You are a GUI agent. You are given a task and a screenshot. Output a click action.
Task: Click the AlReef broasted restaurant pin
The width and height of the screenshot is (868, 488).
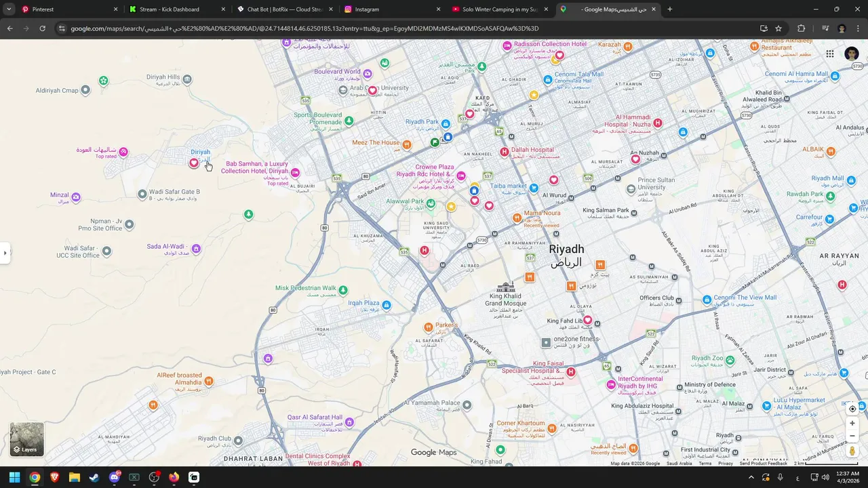(209, 382)
